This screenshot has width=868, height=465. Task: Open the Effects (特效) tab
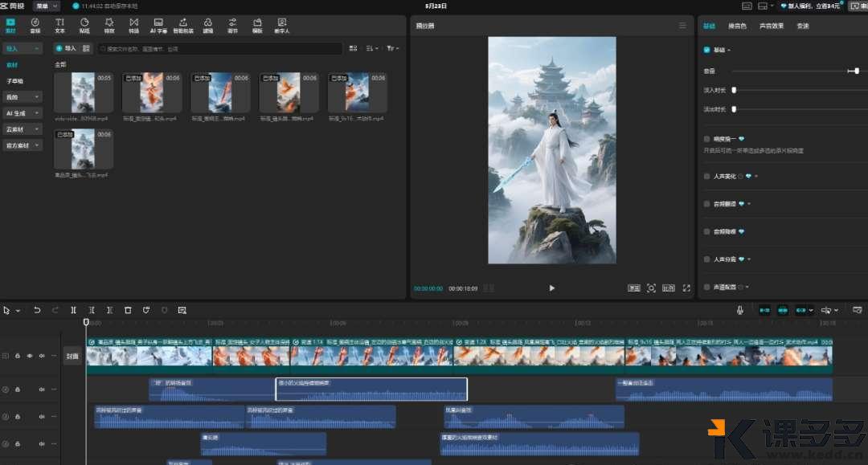pyautogui.click(x=109, y=26)
